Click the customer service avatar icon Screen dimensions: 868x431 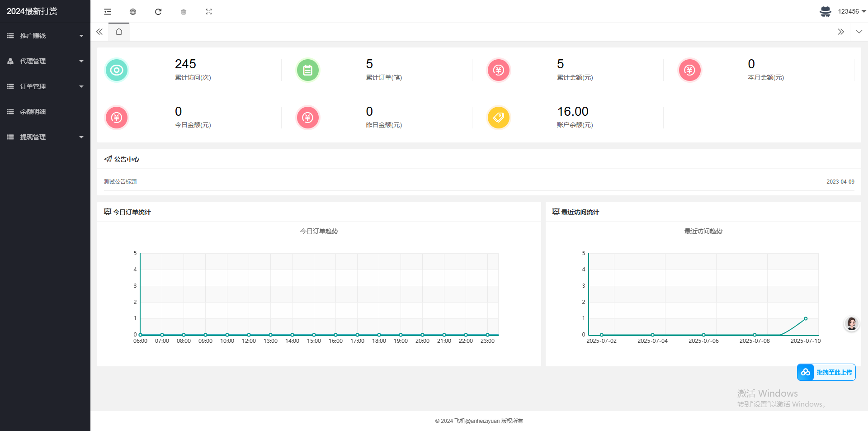852,323
